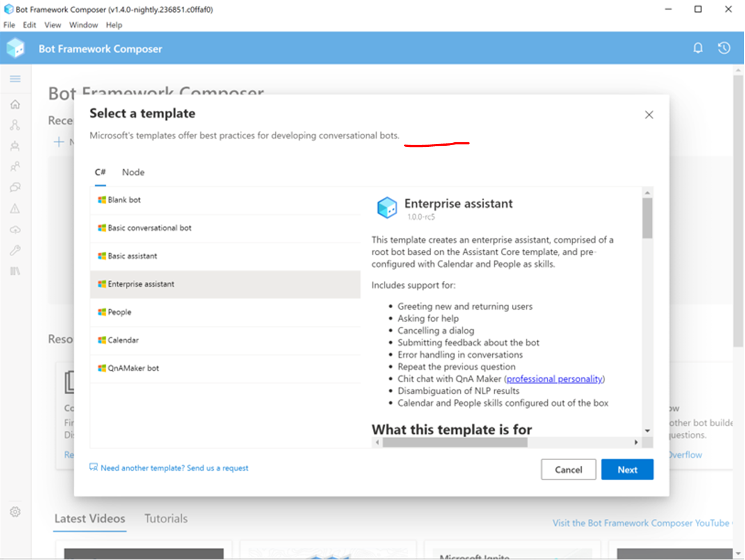The width and height of the screenshot is (745, 560).
Task: Switch to the Node template tab
Action: click(133, 172)
